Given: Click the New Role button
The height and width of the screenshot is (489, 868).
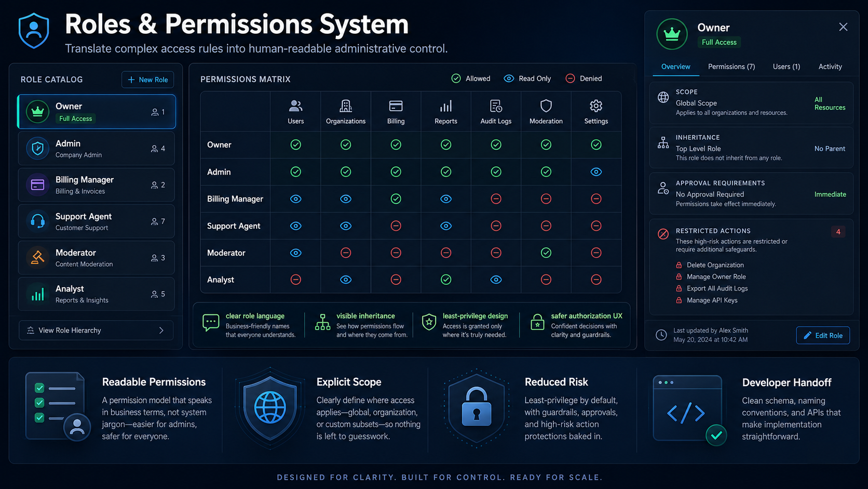Looking at the screenshot, I should click(x=148, y=80).
